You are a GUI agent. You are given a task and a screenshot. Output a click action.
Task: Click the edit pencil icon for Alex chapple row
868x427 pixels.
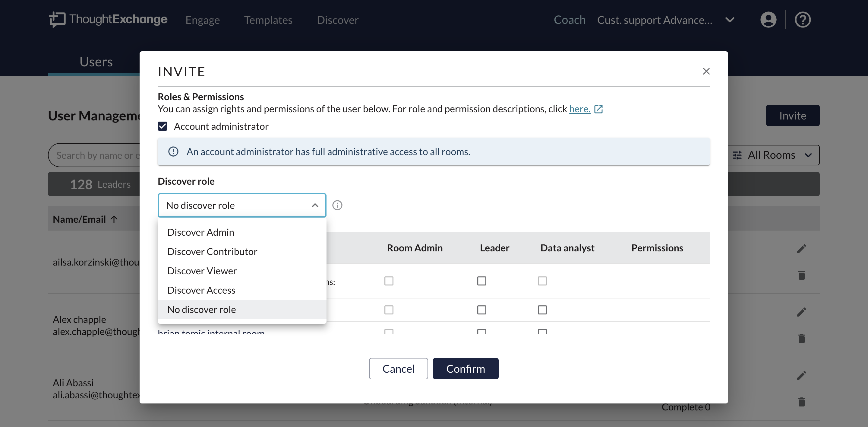[x=802, y=312]
